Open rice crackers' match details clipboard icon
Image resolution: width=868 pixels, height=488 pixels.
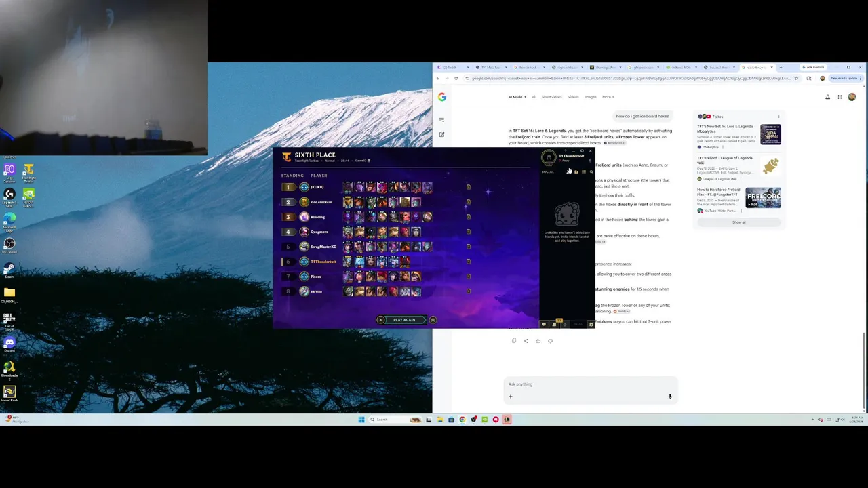point(468,202)
